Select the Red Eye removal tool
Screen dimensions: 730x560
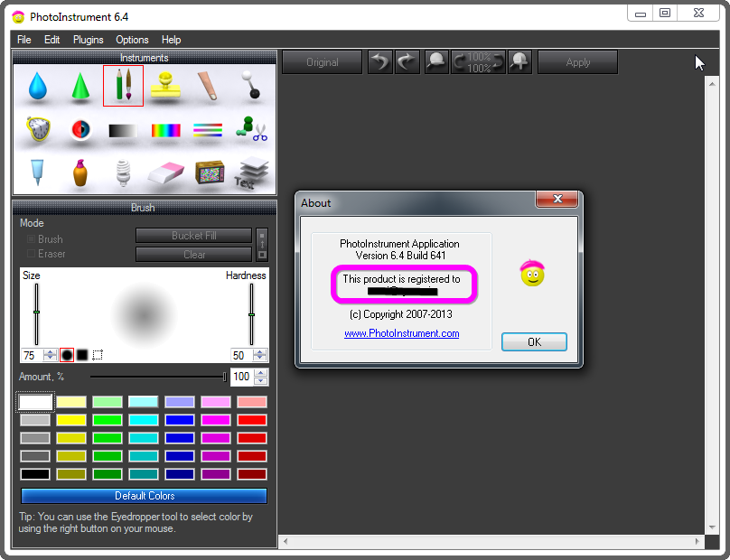(80, 129)
